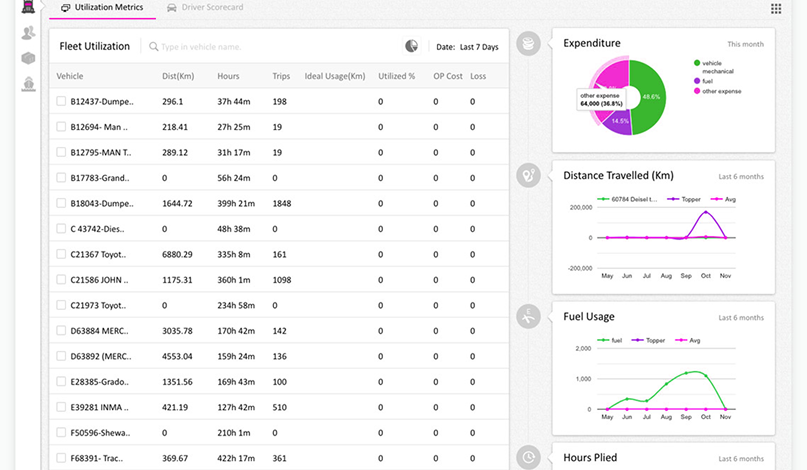Sort table by Dist(Km) column header
This screenshot has height=470, width=807.
pyautogui.click(x=177, y=76)
